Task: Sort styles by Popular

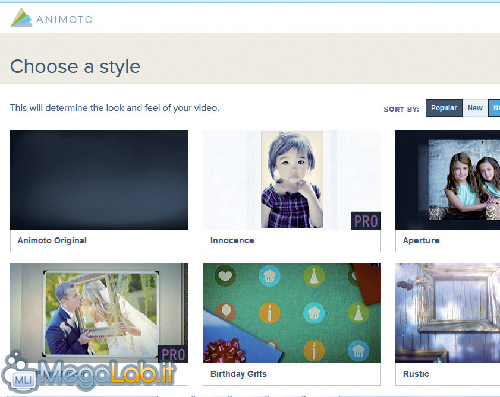Action: (444, 108)
